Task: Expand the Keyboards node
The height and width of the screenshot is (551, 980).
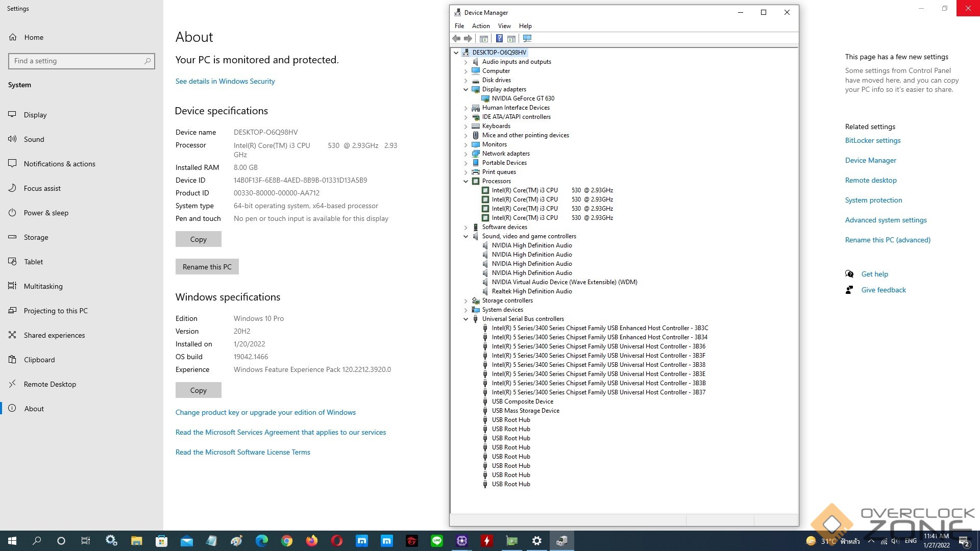Action: pyautogui.click(x=465, y=126)
